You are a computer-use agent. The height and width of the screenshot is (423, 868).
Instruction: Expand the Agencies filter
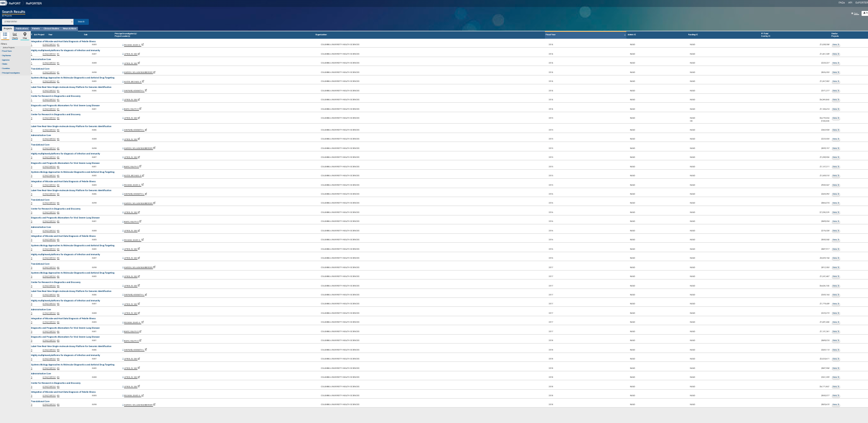tap(5, 60)
